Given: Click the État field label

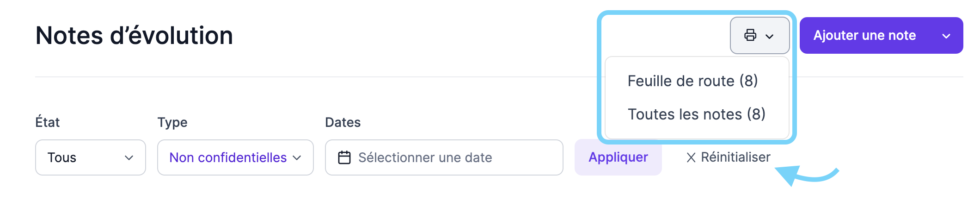Looking at the screenshot, I should [48, 122].
